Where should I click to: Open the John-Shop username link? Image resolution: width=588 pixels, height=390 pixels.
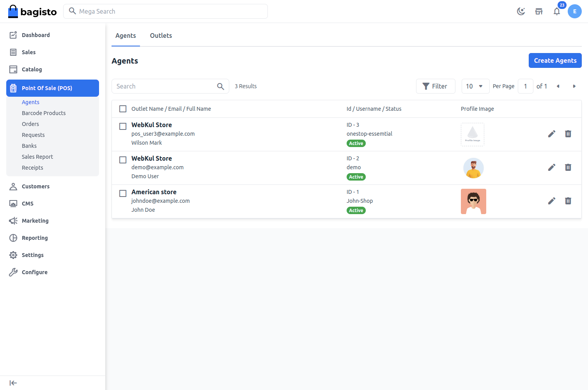point(360,200)
